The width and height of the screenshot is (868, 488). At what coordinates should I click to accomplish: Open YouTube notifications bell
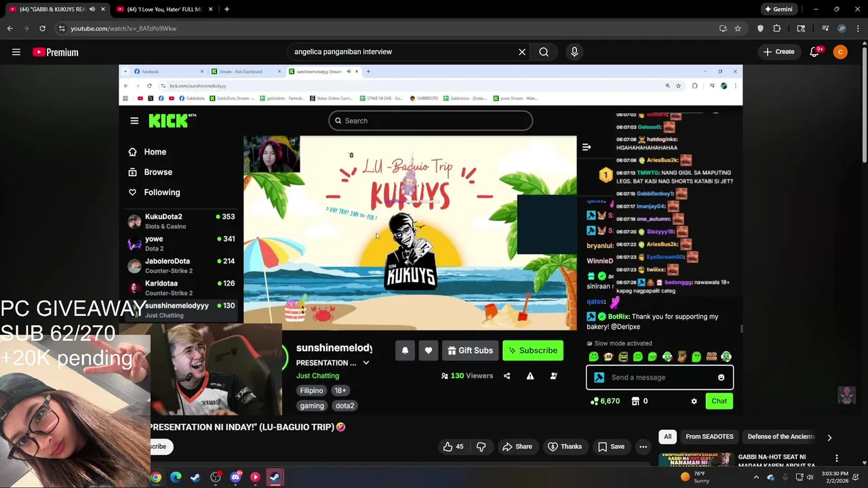click(815, 52)
